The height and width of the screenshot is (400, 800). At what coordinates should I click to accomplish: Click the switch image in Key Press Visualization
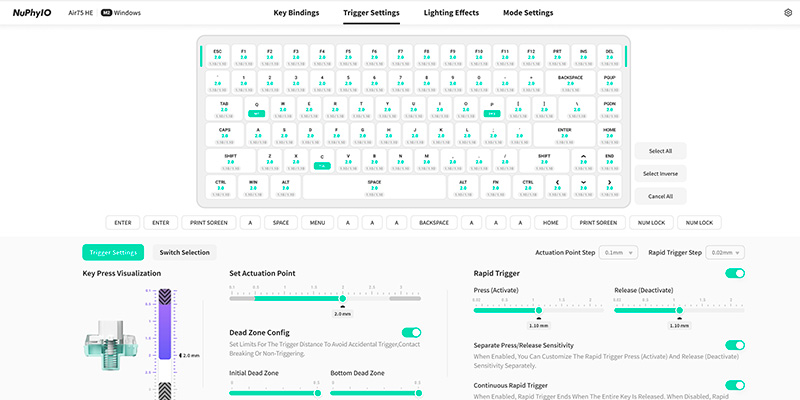111,347
